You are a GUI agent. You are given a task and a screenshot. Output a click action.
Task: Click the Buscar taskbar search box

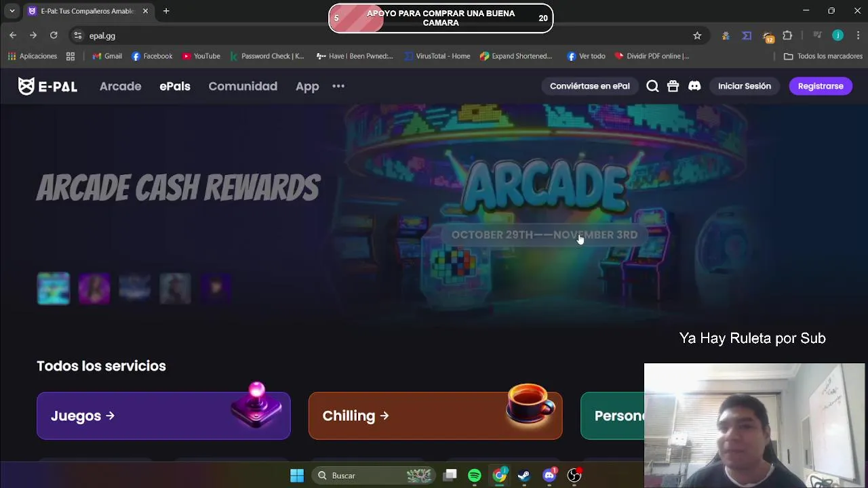[x=374, y=476]
